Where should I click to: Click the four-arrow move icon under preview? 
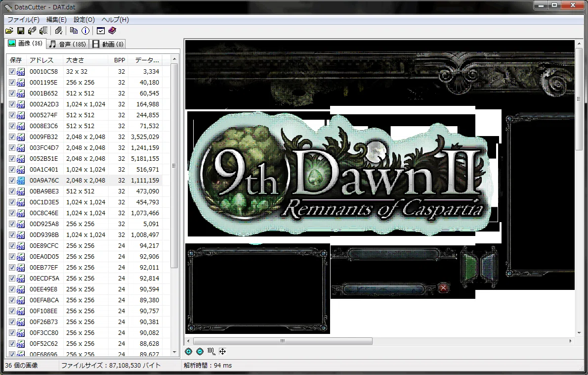222,351
